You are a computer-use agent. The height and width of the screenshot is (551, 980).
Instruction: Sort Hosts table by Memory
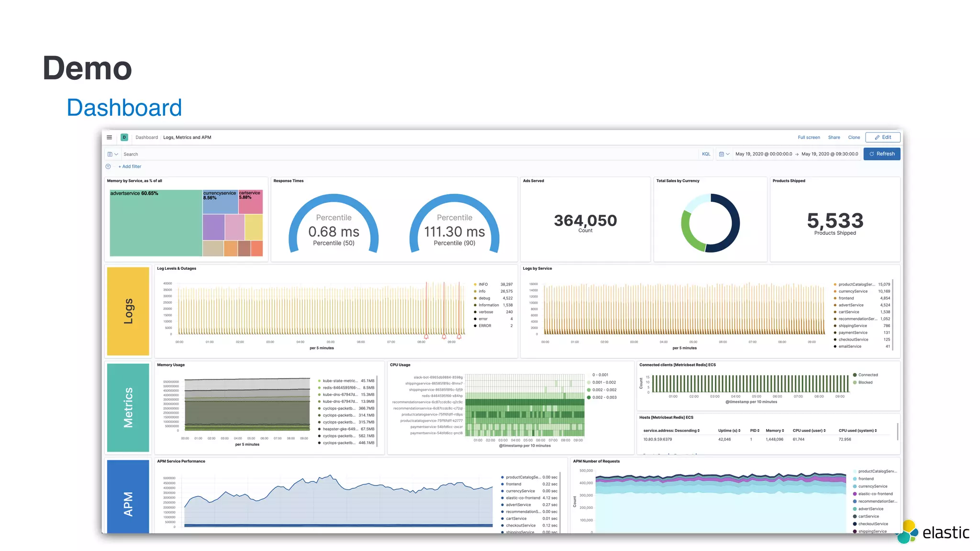(x=775, y=430)
